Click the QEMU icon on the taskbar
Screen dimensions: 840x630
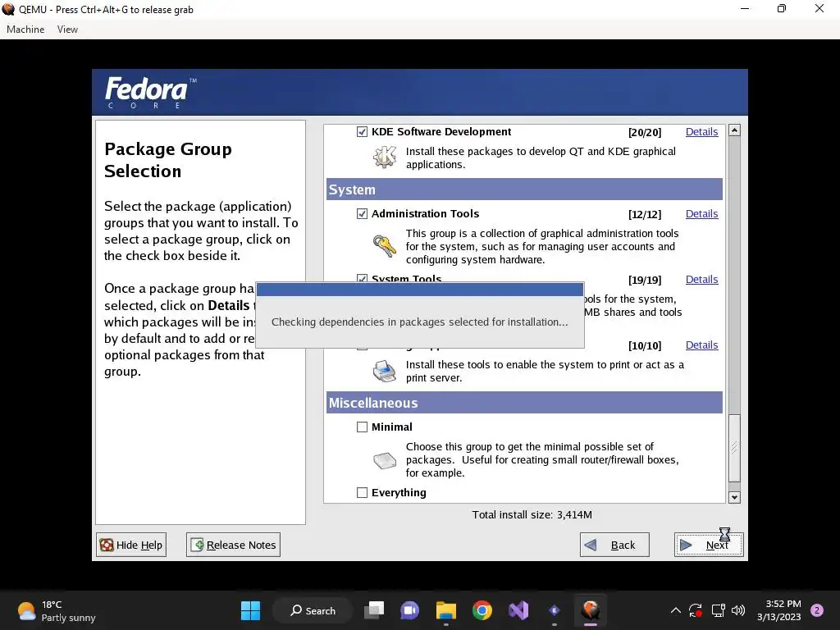[x=591, y=610]
